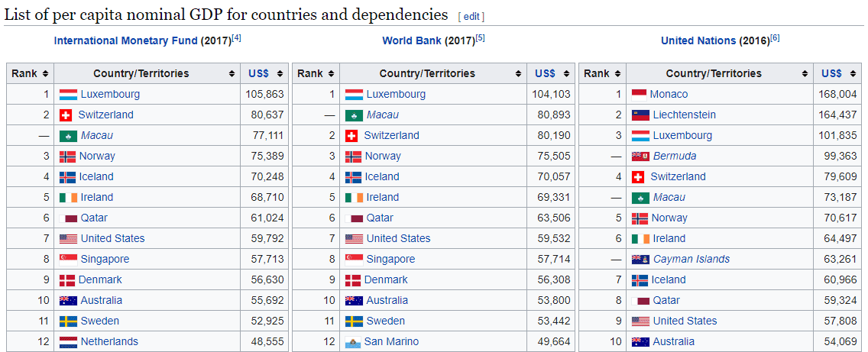This screenshot has width=868, height=352.
Task: Click Liechtenstein flag in United Nations table
Action: click(x=640, y=115)
